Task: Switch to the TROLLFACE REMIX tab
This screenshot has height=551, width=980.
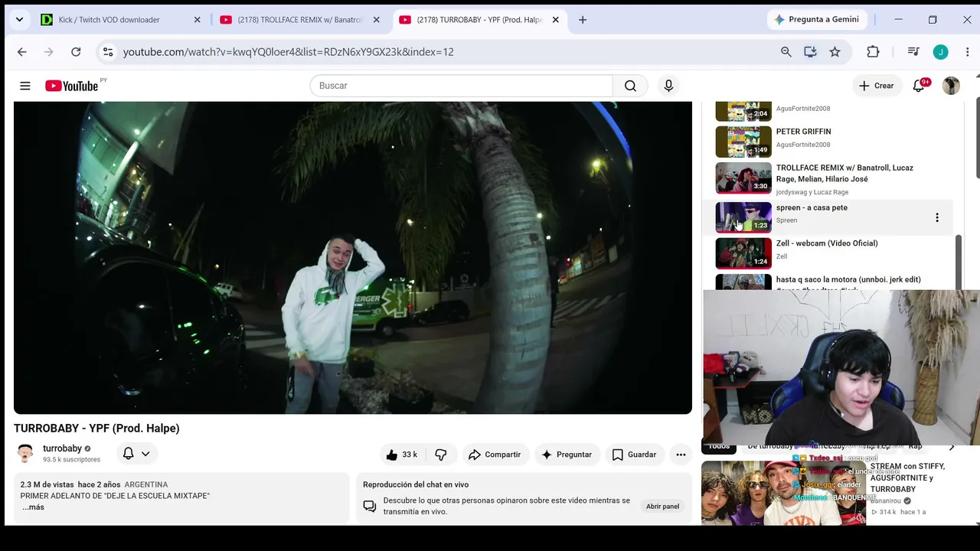Action: pyautogui.click(x=300, y=20)
